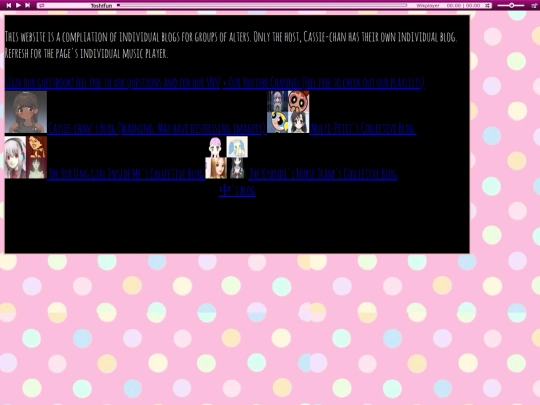
Task: Open Multi-Petit's Collective Blog link
Action: [x=363, y=128]
